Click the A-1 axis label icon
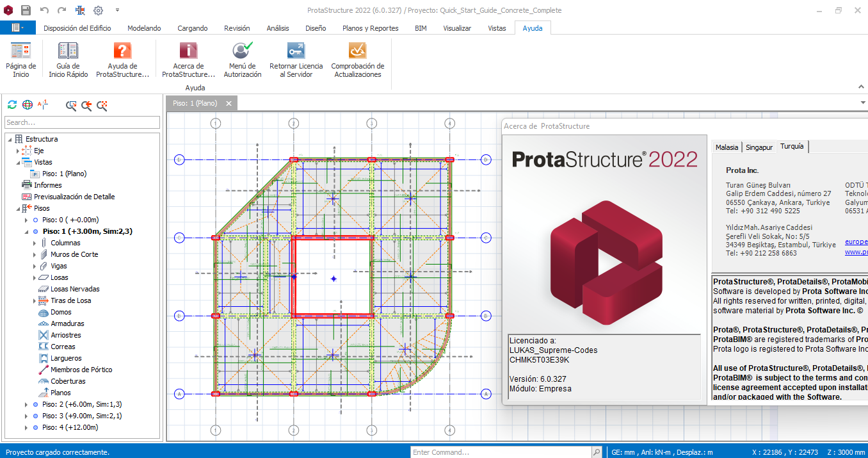Screen dimensions: 868x458 [43, 104]
